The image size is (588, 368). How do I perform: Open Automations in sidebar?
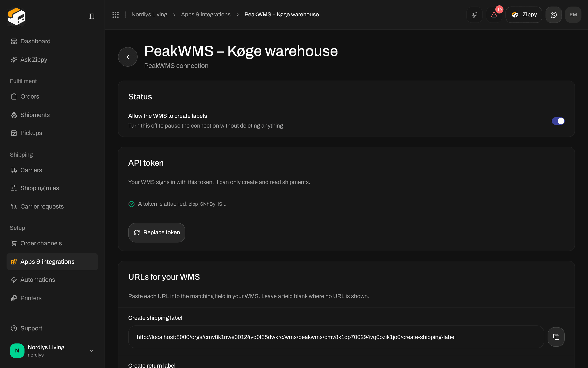52,280
